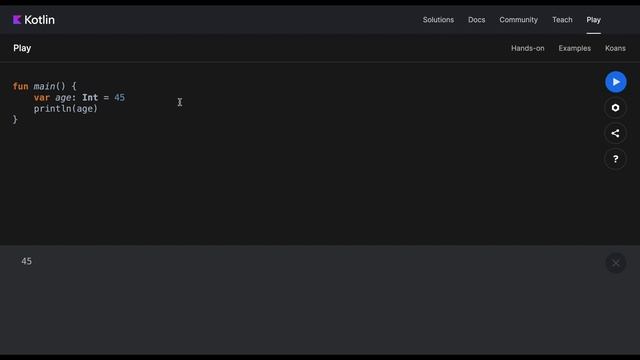640x360 pixels.
Task: Click the Play page heading
Action: coord(22,48)
